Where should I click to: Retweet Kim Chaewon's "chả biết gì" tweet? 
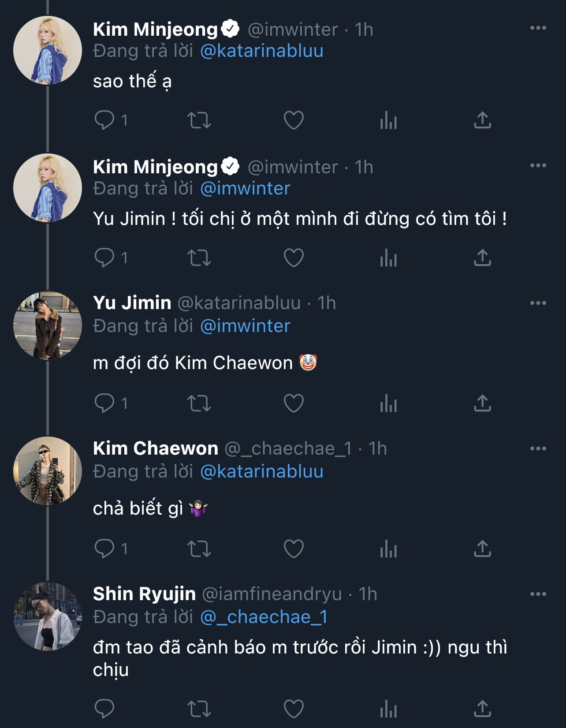[x=199, y=549]
